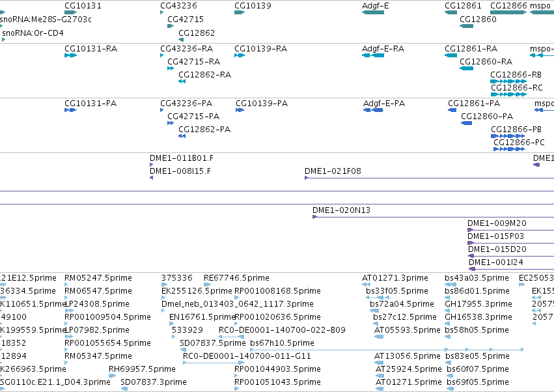Select the CG12860-PA protein glyph

pos(466,123)
